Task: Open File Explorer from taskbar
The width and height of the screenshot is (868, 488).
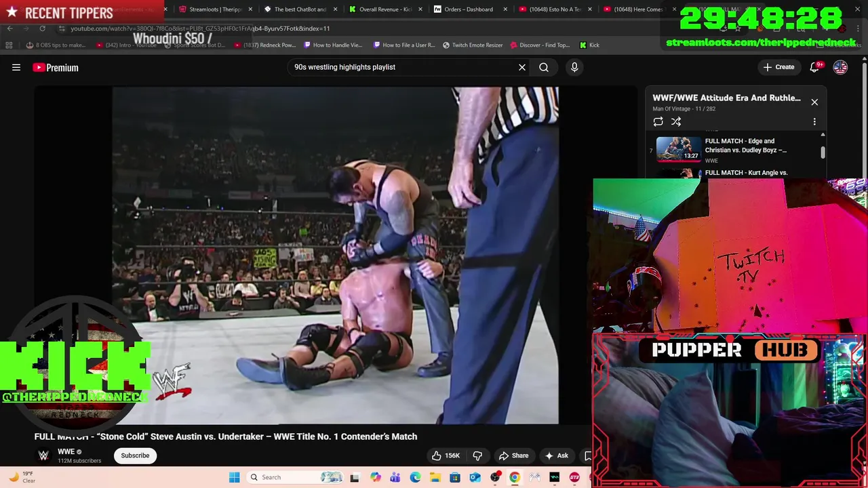Action: coord(435,477)
